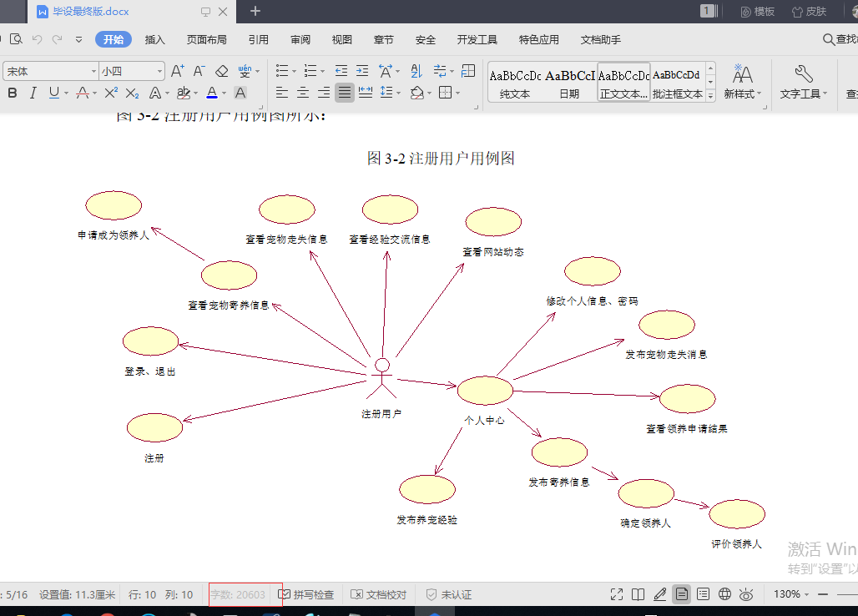This screenshot has height=616, width=858.
Task: Open the font name dropdown
Action: coord(93,72)
